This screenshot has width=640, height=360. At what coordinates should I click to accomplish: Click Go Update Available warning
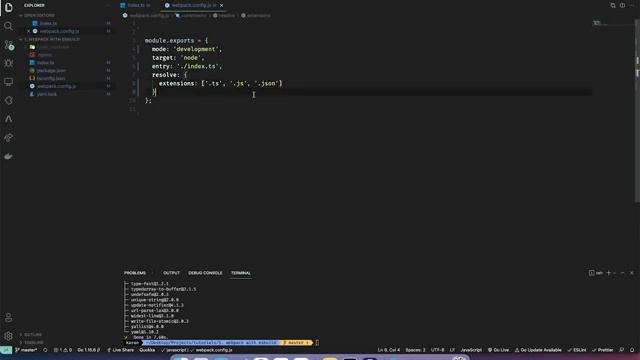[x=538, y=350]
